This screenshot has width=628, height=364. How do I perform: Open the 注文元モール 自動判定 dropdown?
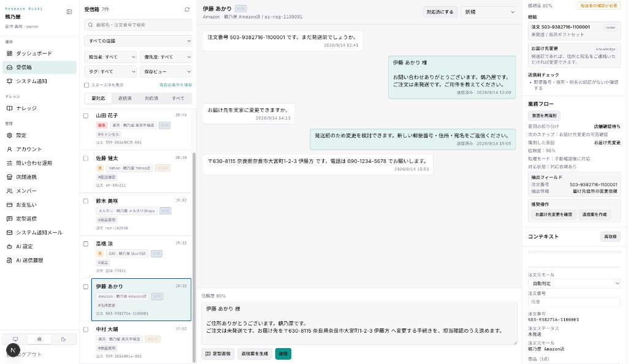pos(574,283)
